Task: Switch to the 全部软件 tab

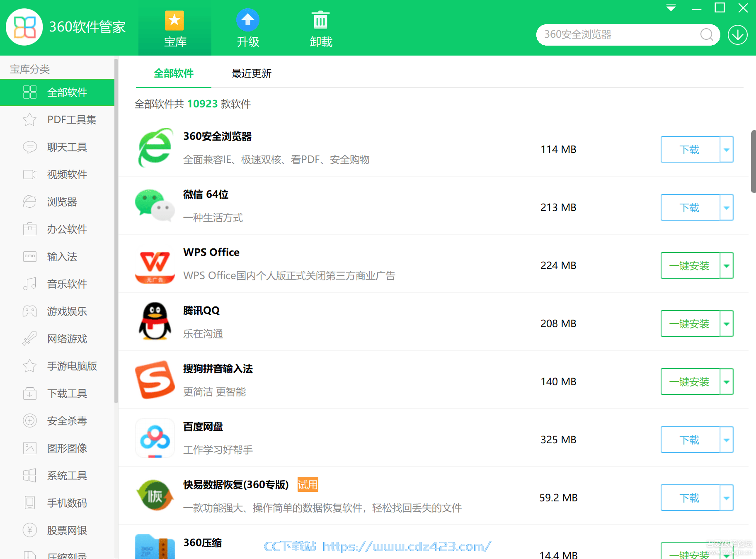Action: click(174, 73)
